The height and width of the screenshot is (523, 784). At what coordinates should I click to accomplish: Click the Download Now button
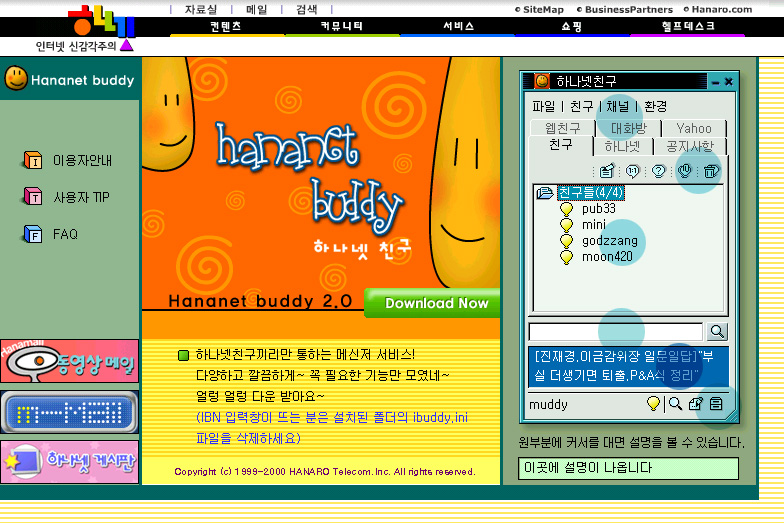pyautogui.click(x=432, y=302)
